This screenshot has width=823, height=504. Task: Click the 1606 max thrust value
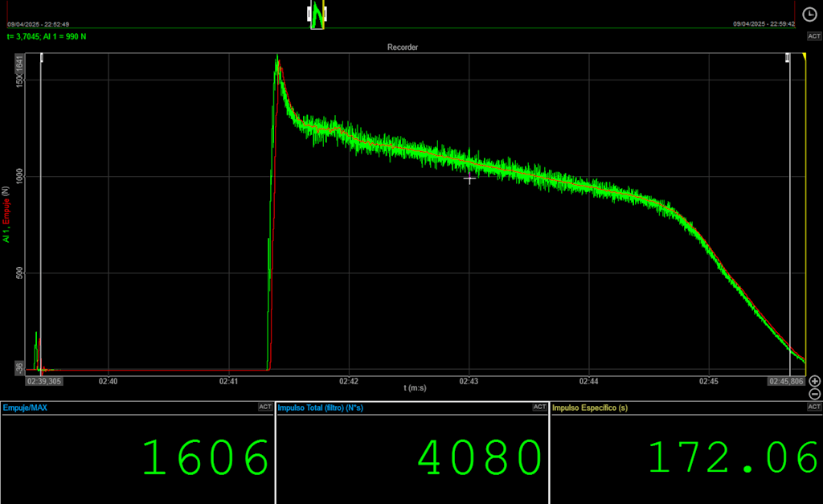pyautogui.click(x=206, y=458)
